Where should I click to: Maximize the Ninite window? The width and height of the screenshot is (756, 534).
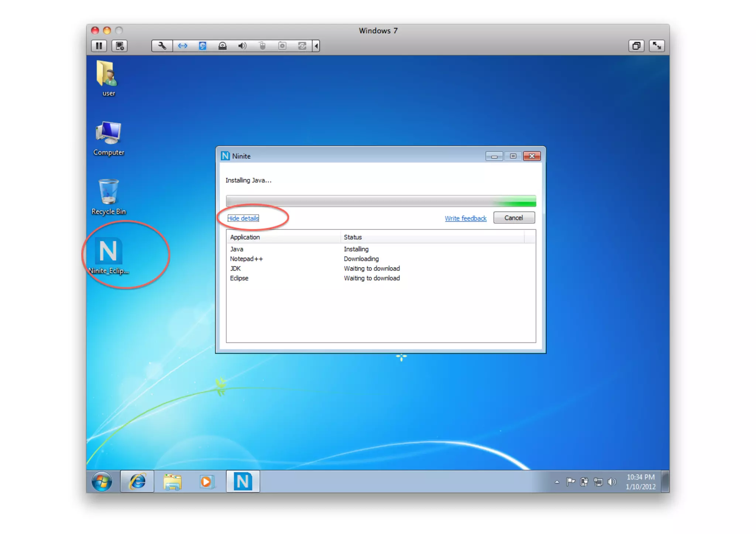(x=513, y=156)
